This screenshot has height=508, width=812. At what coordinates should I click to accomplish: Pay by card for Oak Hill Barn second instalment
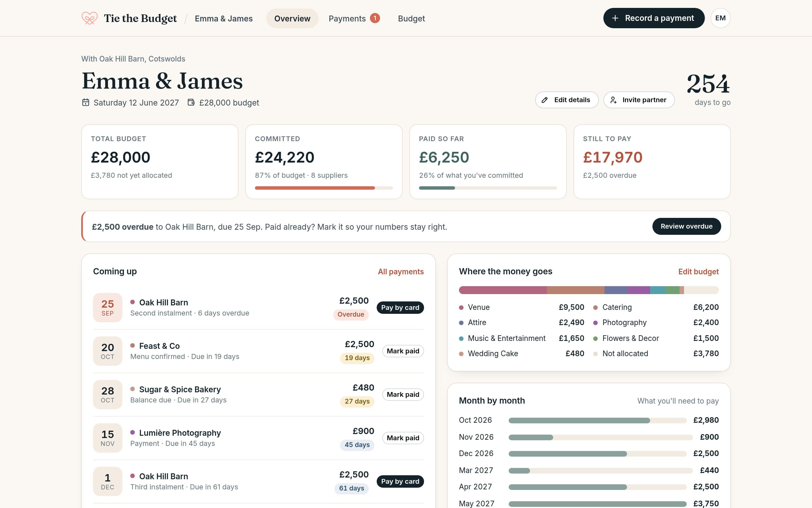coord(400,307)
